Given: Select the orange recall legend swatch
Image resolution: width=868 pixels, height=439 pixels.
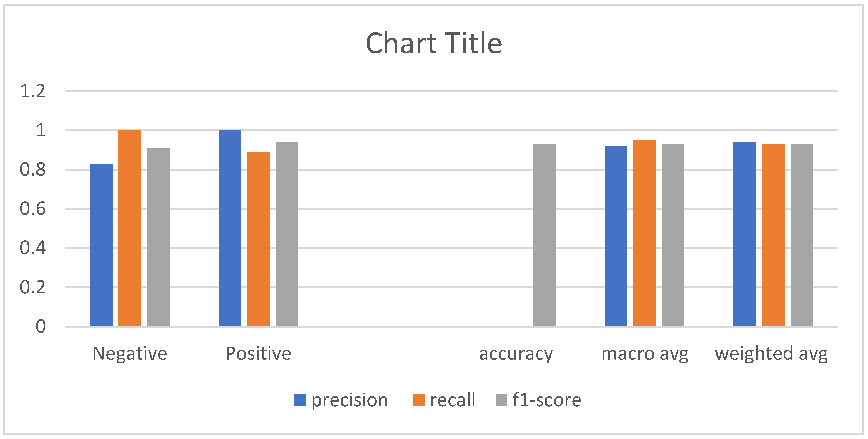Looking at the screenshot, I should click(419, 400).
